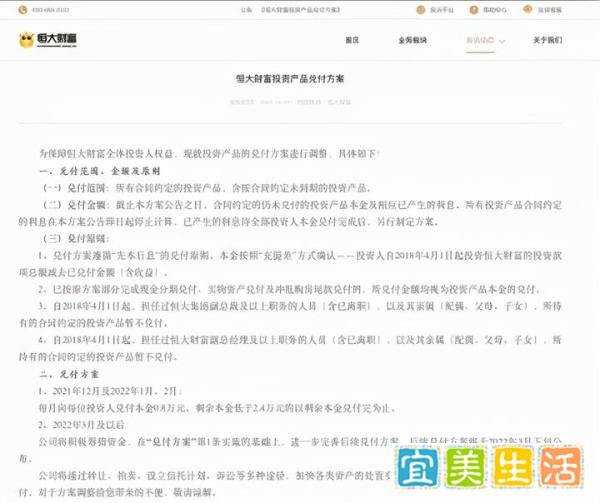This screenshot has width=600, height=503.
Task: Open the 投诉平台 text link
Action: (x=442, y=10)
